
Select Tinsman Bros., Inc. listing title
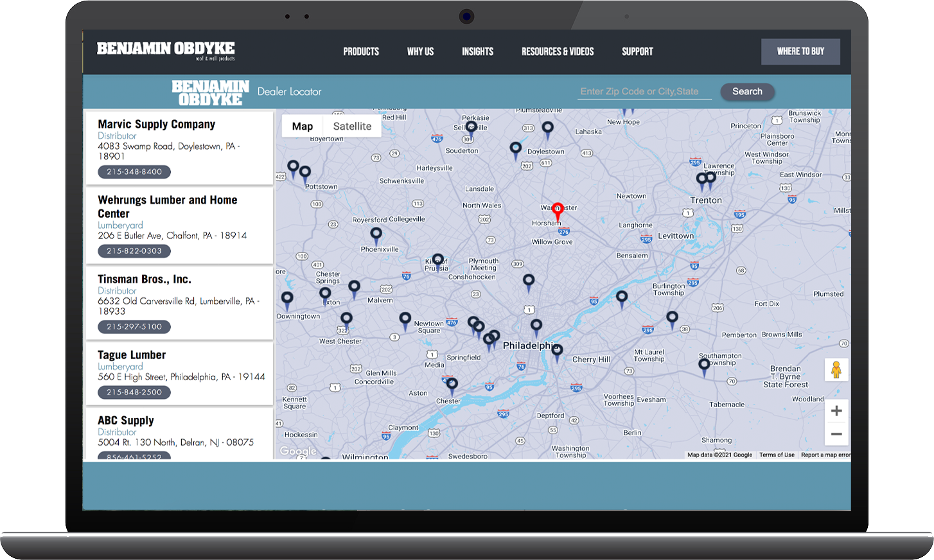click(145, 279)
